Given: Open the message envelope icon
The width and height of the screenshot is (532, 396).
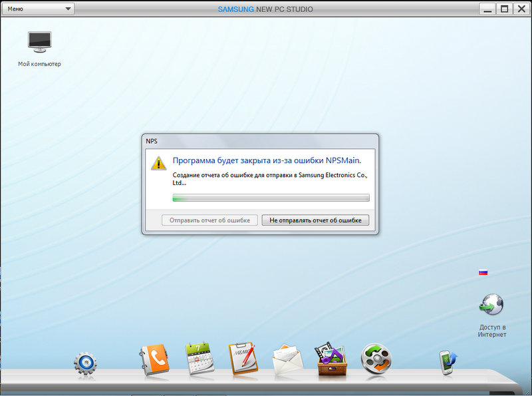Looking at the screenshot, I should pyautogui.click(x=288, y=359).
